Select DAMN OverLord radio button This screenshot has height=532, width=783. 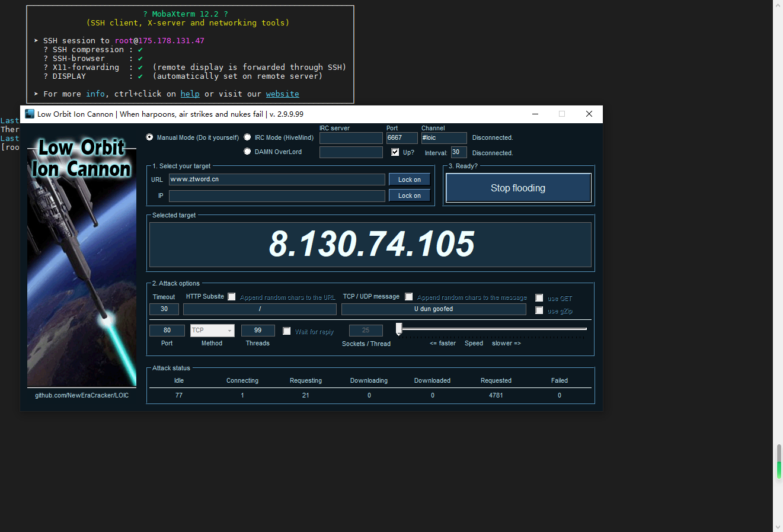tap(247, 151)
